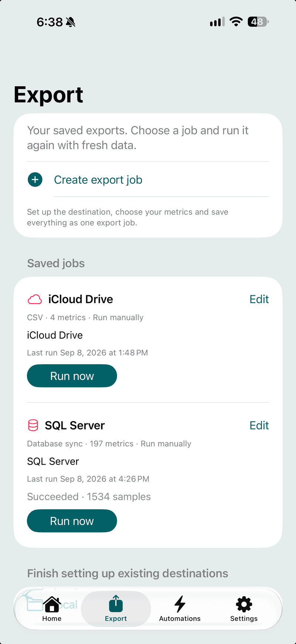Screen dimensions: 296x644
Task: Tap the iCloud Drive job title
Action: 81,299
